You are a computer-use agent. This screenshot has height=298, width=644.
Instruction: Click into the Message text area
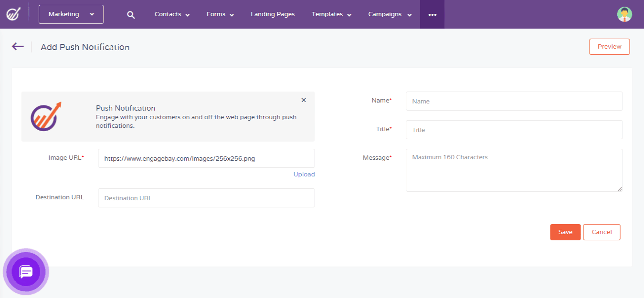tap(514, 170)
